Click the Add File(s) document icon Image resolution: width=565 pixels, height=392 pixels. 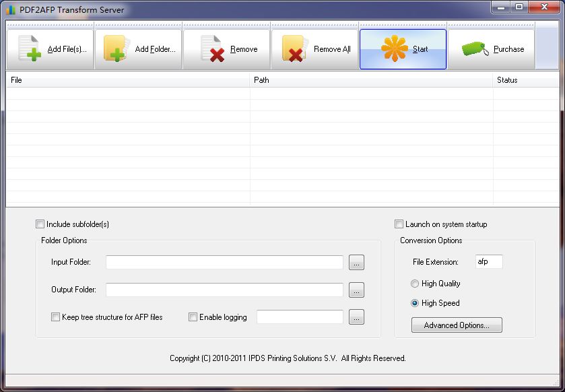pyautogui.click(x=30, y=48)
